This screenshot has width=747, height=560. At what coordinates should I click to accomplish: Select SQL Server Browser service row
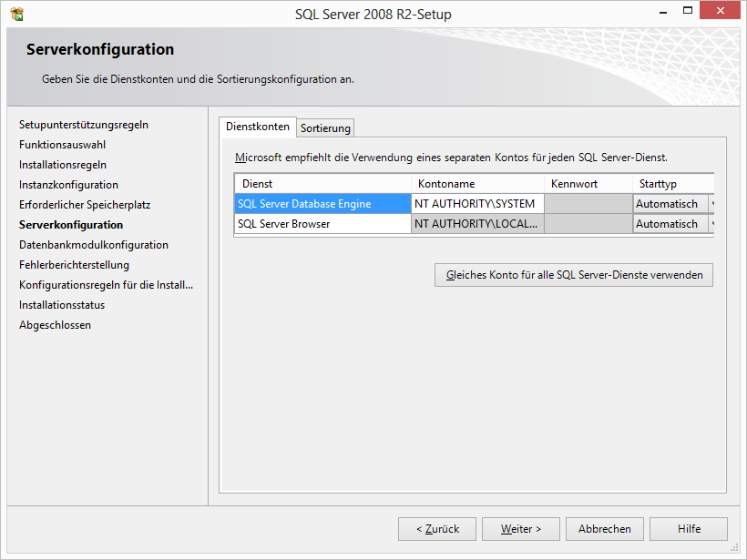pos(322,224)
